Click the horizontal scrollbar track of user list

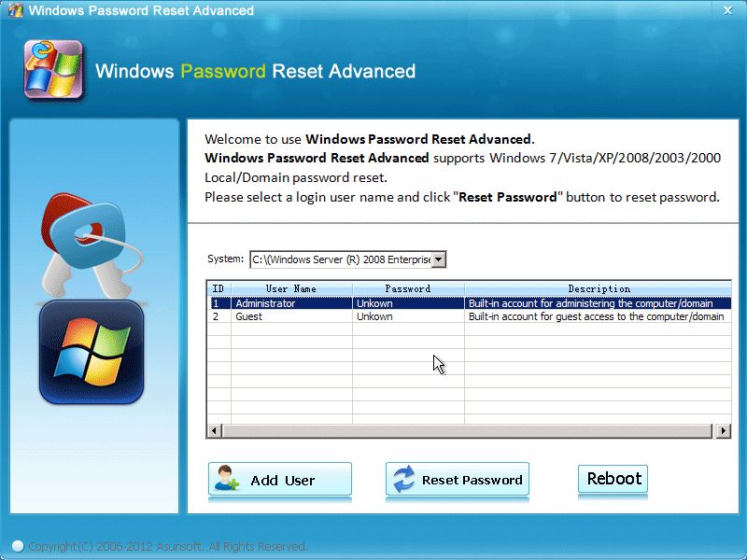click(x=468, y=431)
